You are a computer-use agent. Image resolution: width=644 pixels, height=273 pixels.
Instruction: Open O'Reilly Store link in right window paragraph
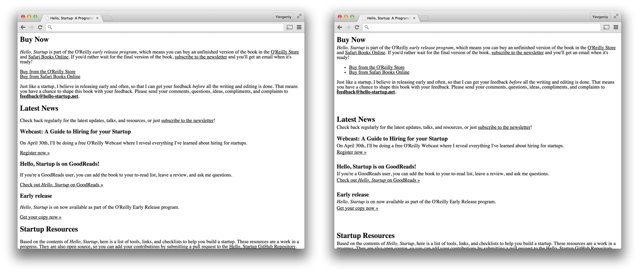coord(602,48)
